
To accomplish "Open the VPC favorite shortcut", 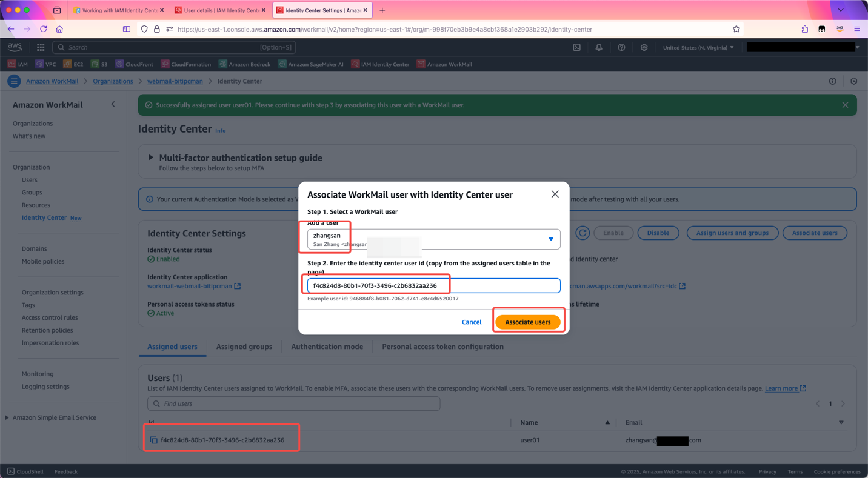I will [x=45, y=64].
